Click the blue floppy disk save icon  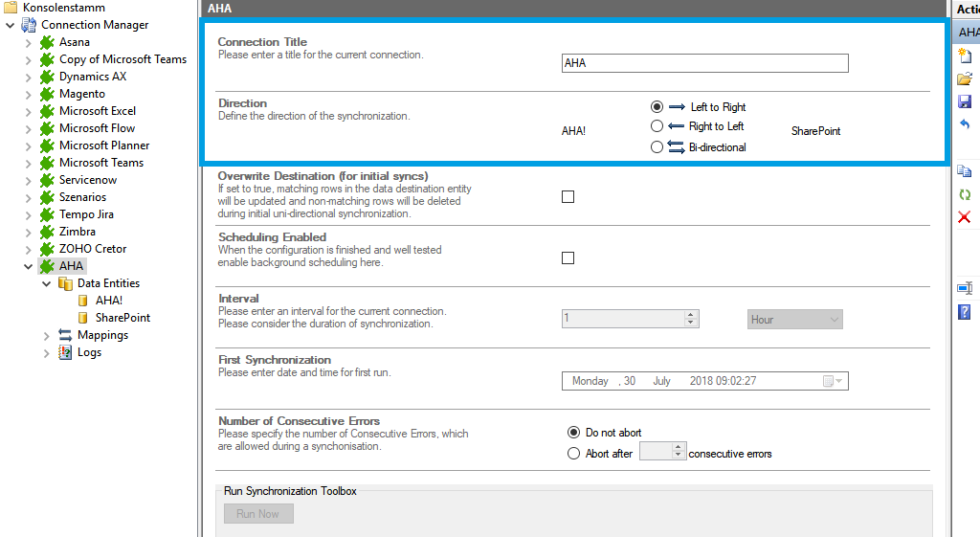tap(965, 101)
